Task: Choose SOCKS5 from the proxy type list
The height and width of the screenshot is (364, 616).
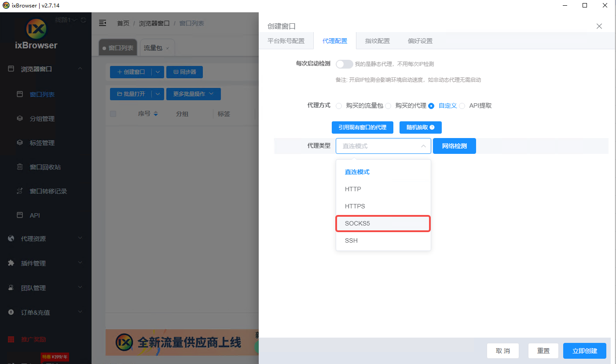Action: point(383,223)
